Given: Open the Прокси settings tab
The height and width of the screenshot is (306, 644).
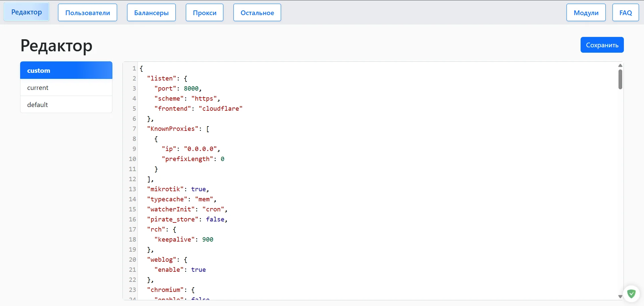Looking at the screenshot, I should coord(205,13).
